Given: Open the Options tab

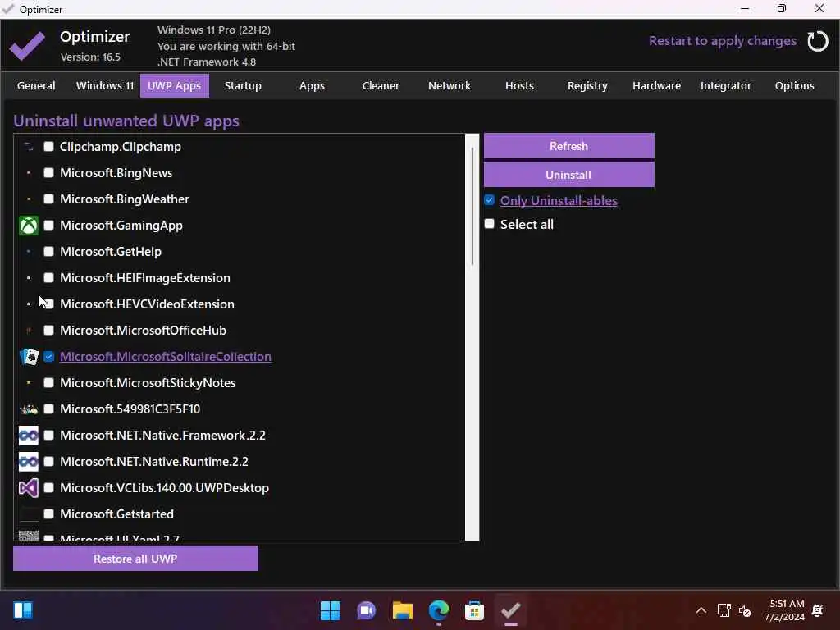Looking at the screenshot, I should (794, 85).
